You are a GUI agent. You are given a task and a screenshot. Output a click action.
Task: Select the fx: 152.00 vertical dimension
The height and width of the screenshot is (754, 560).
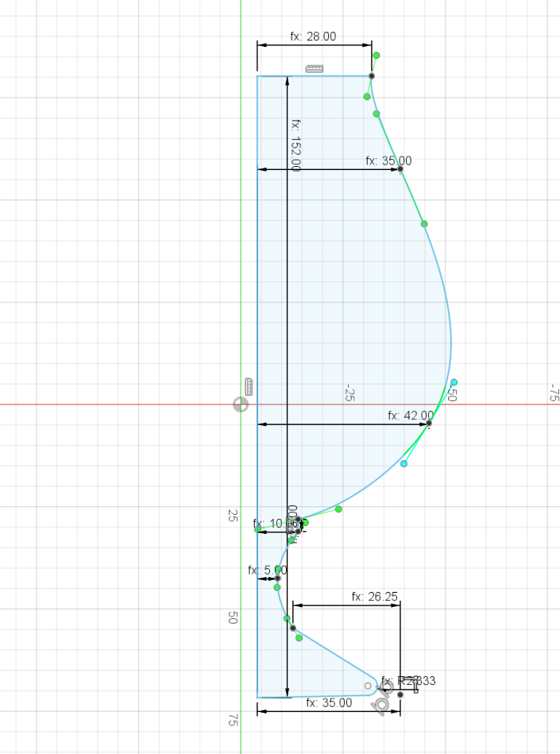[x=295, y=145]
